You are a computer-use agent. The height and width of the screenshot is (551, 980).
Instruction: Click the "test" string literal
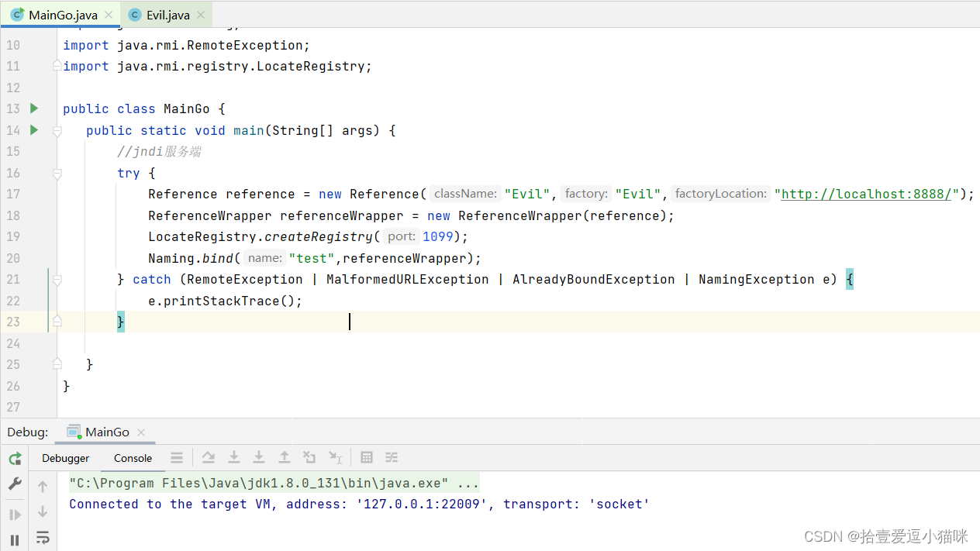[x=312, y=258]
